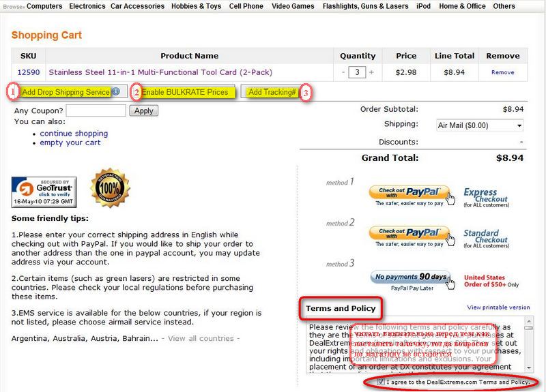Apply the coupon code
The width and height of the screenshot is (546, 392).
pyautogui.click(x=144, y=111)
